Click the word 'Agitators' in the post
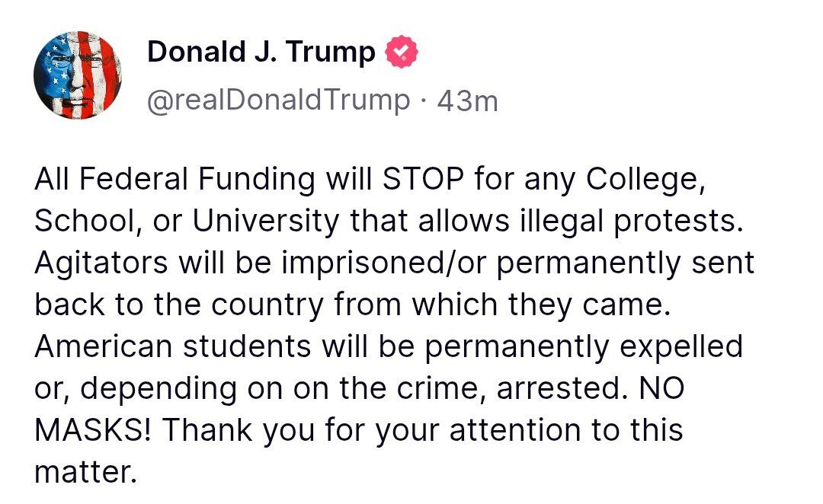The width and height of the screenshot is (823, 504). (102, 263)
